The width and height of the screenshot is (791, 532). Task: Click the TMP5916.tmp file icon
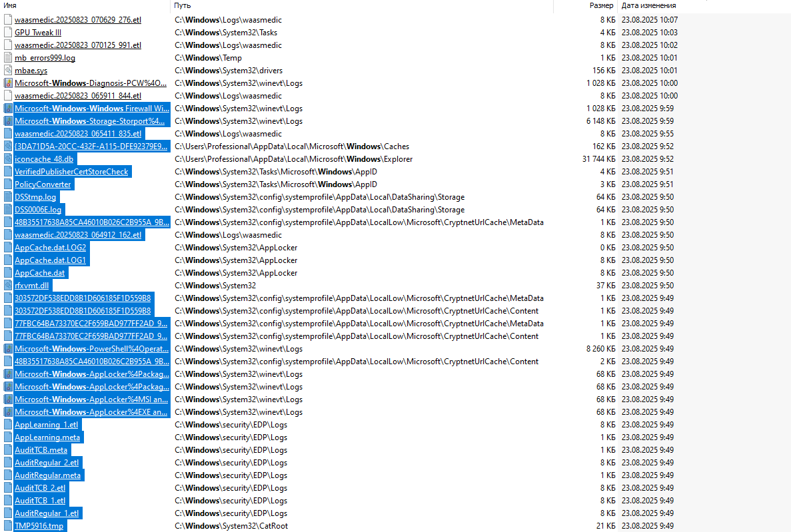(7, 526)
